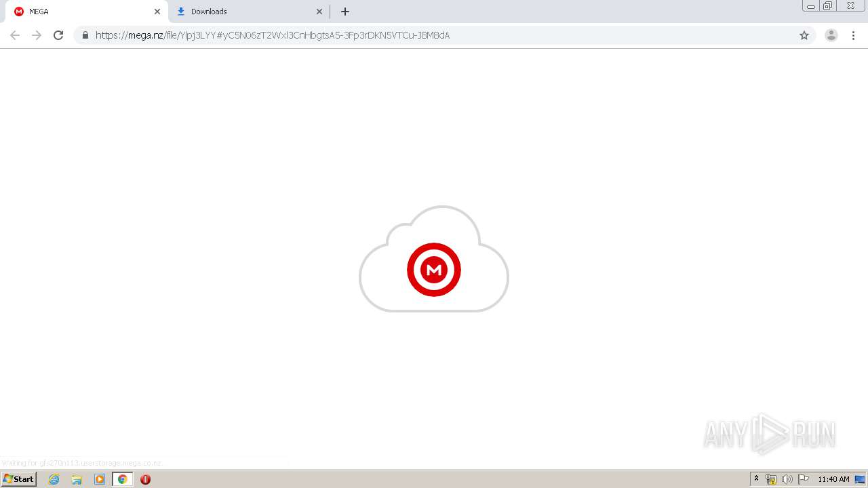868x488 pixels.
Task: Click the MEGA logo in cloud
Action: pos(434,270)
